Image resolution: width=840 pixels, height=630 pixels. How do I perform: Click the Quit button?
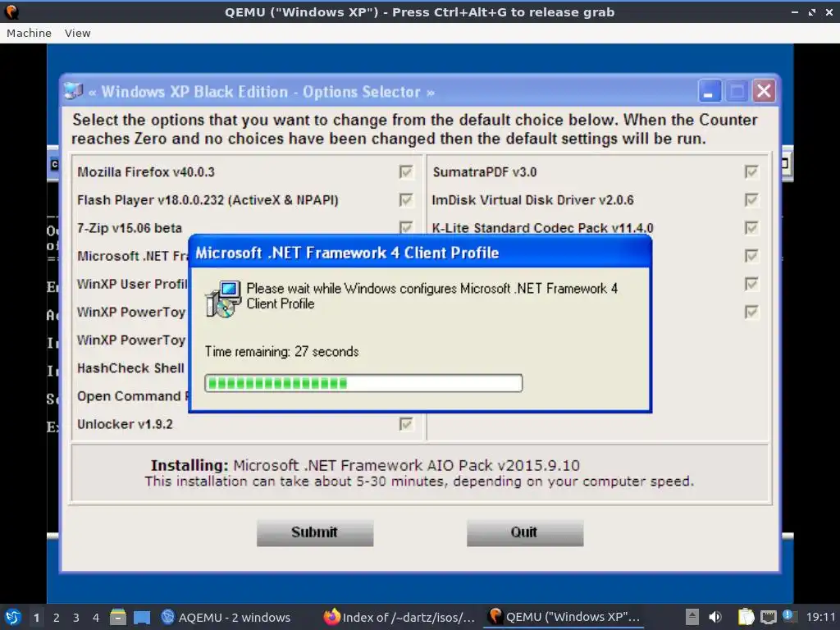[525, 532]
